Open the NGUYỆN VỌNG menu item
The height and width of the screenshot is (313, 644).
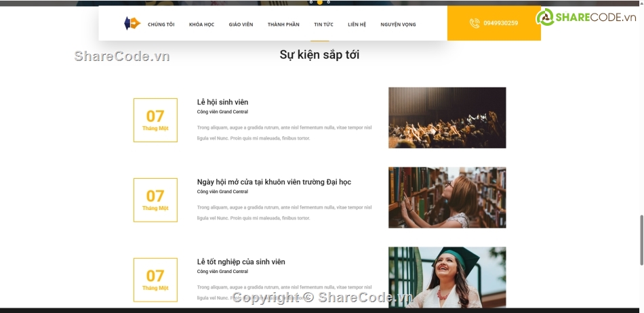click(398, 24)
